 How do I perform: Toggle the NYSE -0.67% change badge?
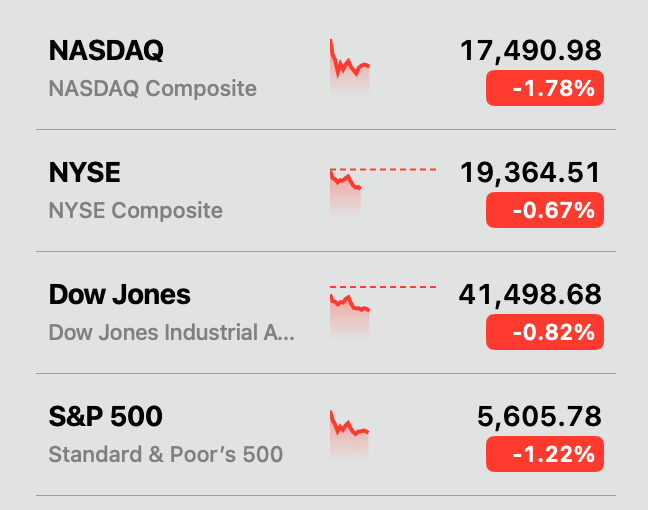544,211
